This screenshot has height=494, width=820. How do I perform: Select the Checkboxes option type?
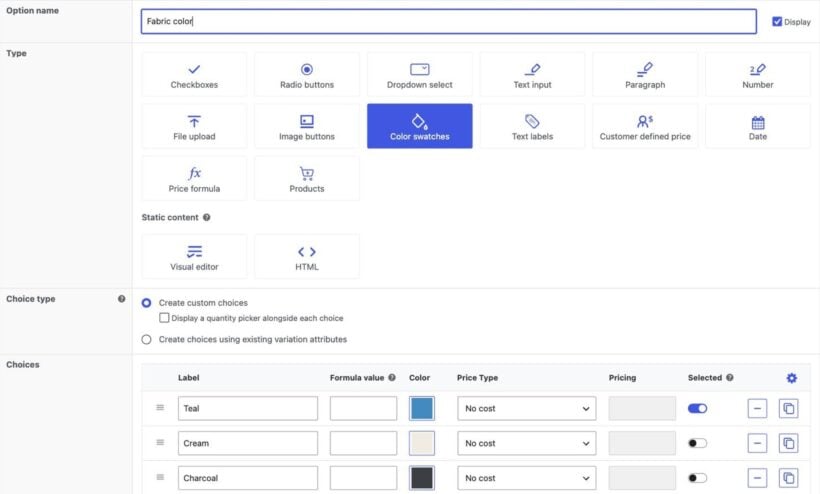pyautogui.click(x=194, y=74)
